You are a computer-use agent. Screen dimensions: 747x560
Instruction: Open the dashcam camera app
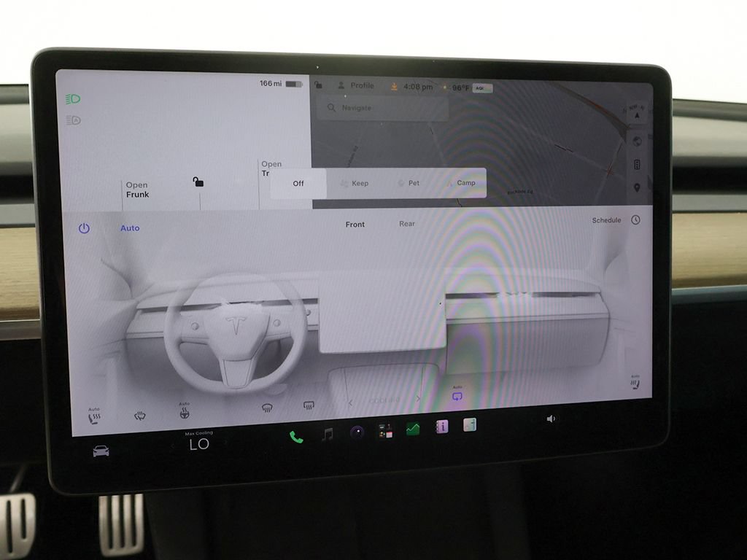pos(357,432)
